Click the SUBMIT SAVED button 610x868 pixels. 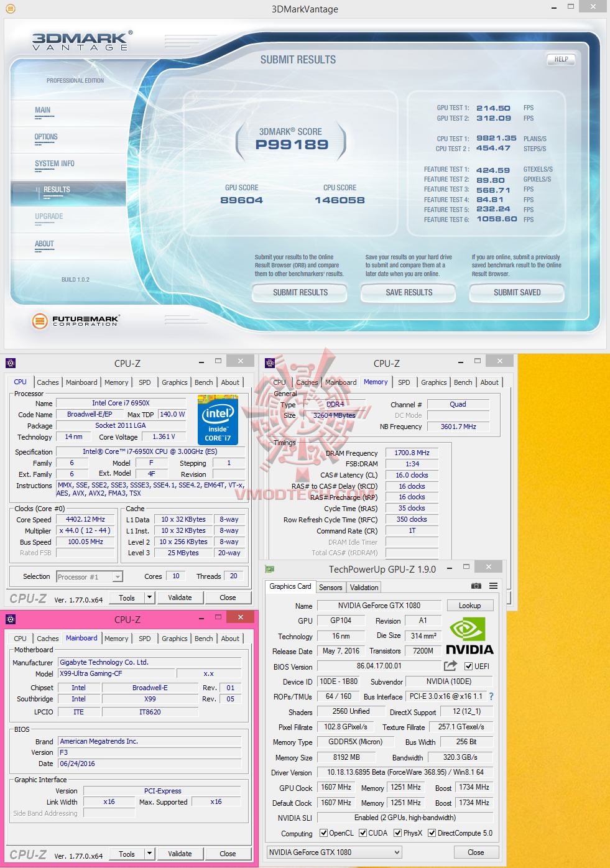(517, 292)
